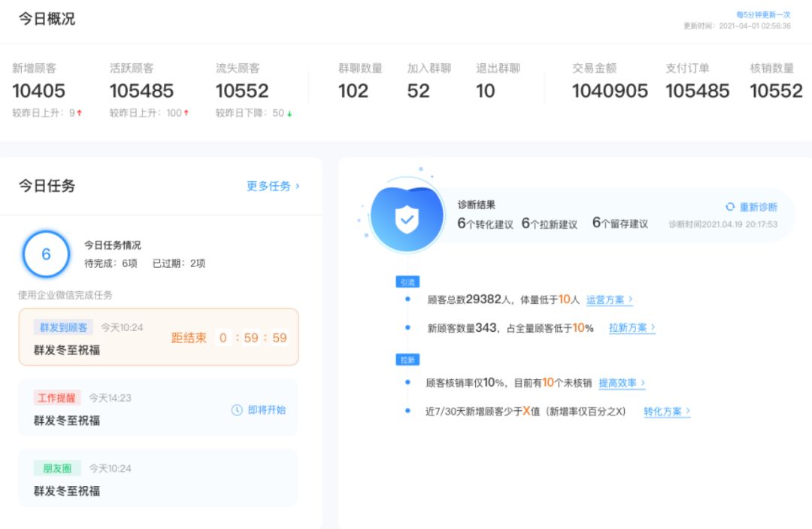Click the refresh icon beside 重新诊断
Viewport: 812px width, 529px height.
pyautogui.click(x=729, y=207)
